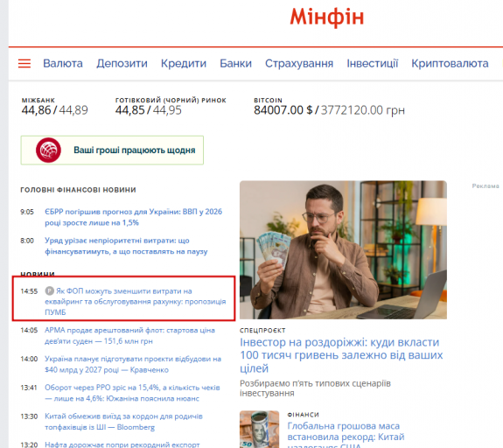Open the Інвестиції menu item
Viewport: 503px width, 448px height.
pyautogui.click(x=373, y=64)
